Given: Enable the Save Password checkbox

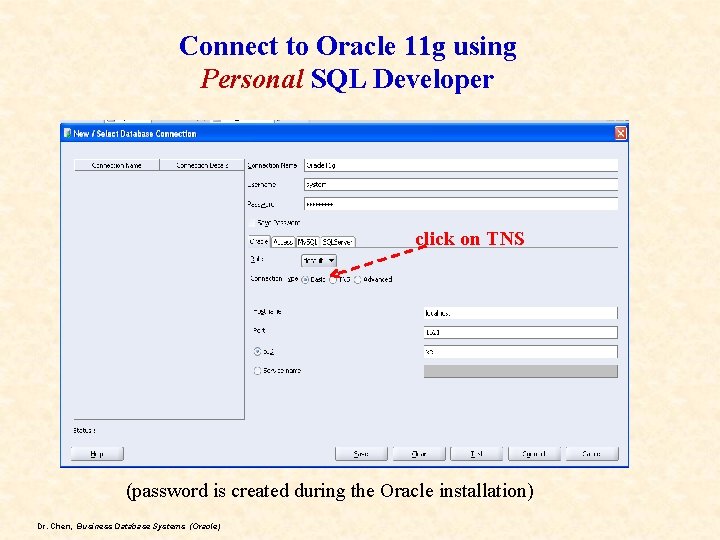Looking at the screenshot, I should 252,223.
